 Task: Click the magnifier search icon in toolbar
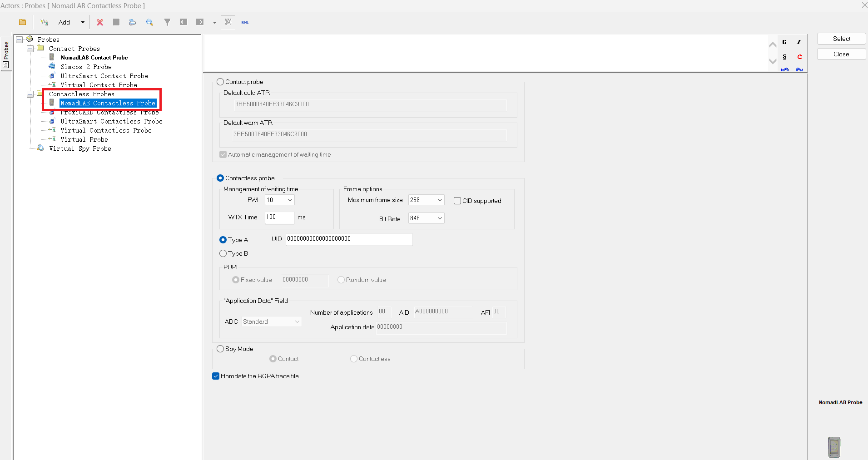(x=149, y=22)
